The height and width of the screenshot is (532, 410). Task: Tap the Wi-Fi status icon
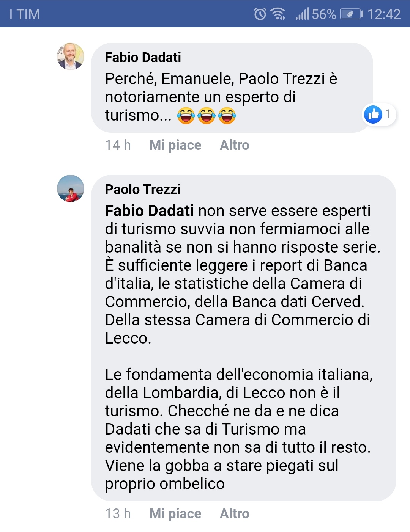278,14
